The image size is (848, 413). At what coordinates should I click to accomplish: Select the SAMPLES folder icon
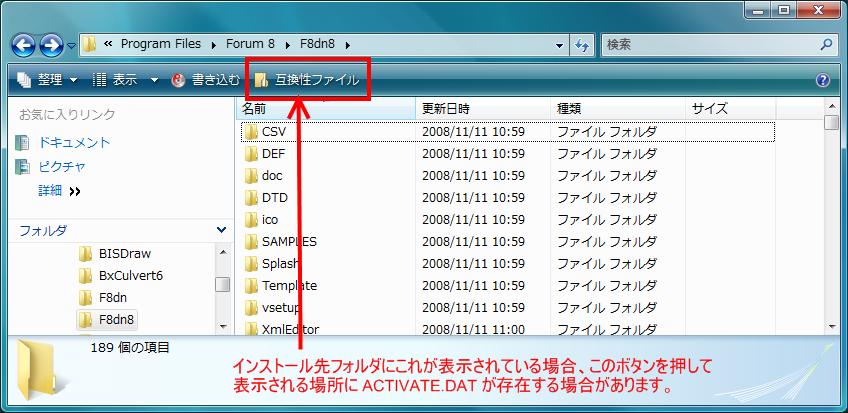pyautogui.click(x=250, y=242)
